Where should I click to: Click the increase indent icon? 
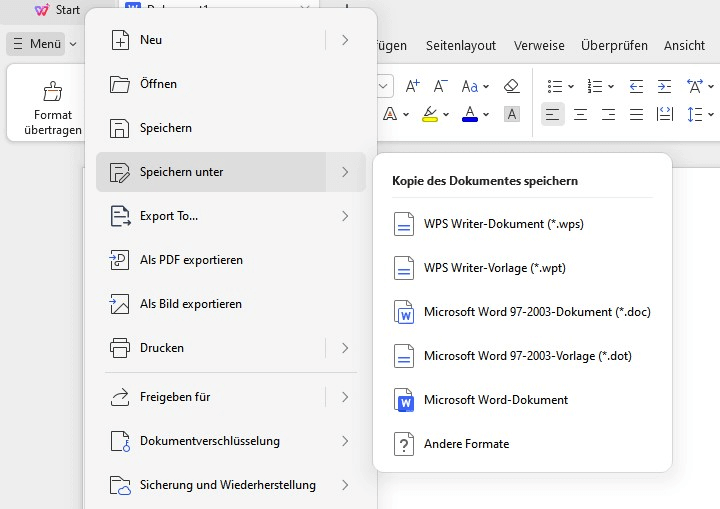(664, 86)
